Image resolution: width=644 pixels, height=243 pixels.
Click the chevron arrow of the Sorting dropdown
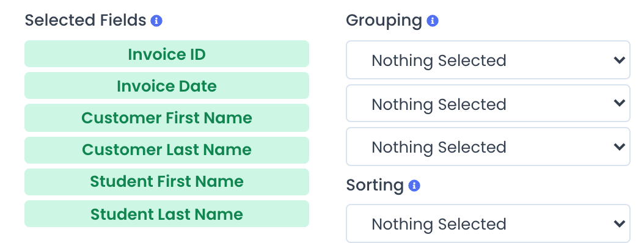(x=620, y=223)
